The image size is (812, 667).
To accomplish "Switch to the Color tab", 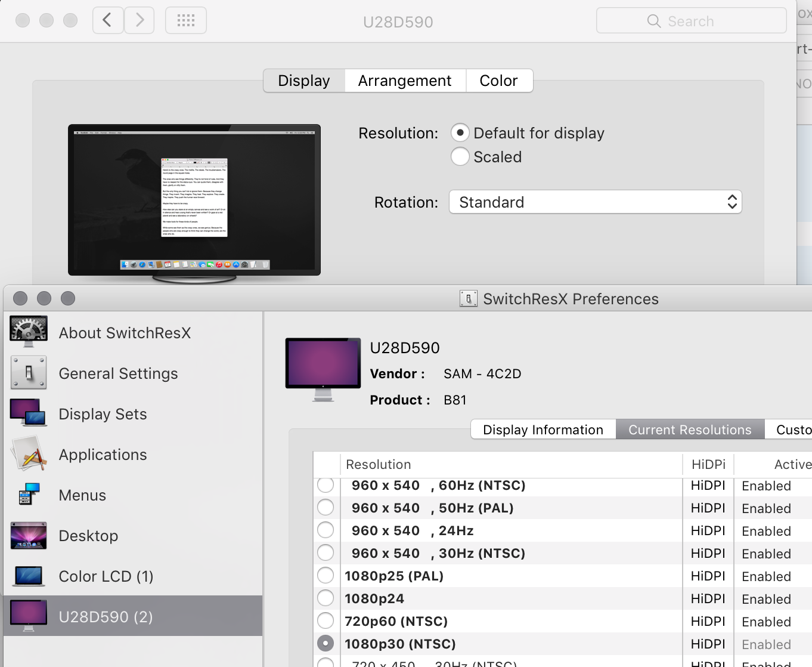I will 499,81.
